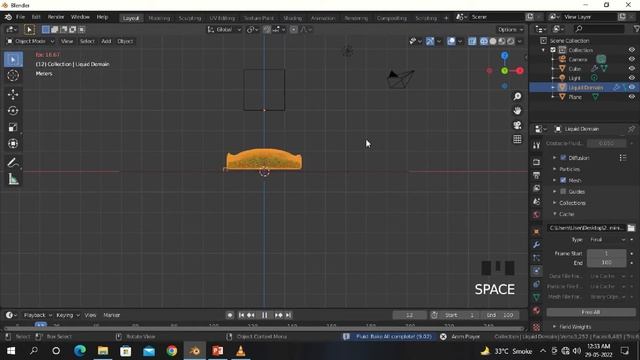
Task: Enable the Guides checkbox
Action: click(x=563, y=191)
